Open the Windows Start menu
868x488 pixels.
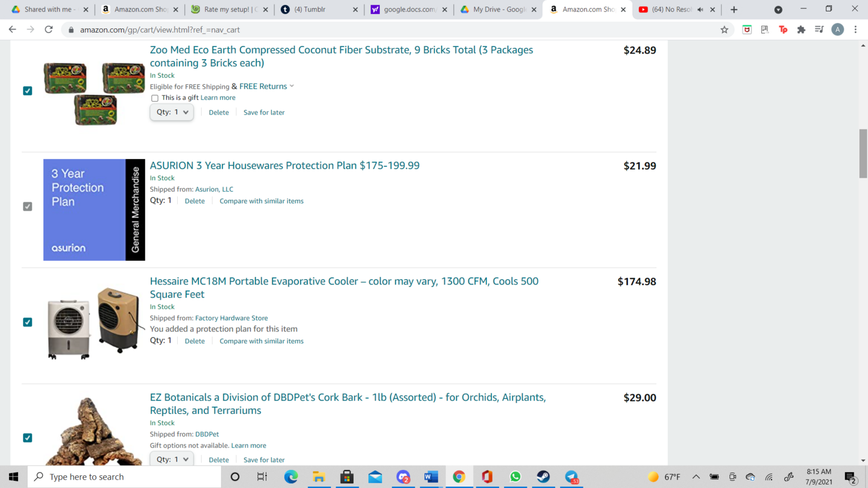click(13, 477)
